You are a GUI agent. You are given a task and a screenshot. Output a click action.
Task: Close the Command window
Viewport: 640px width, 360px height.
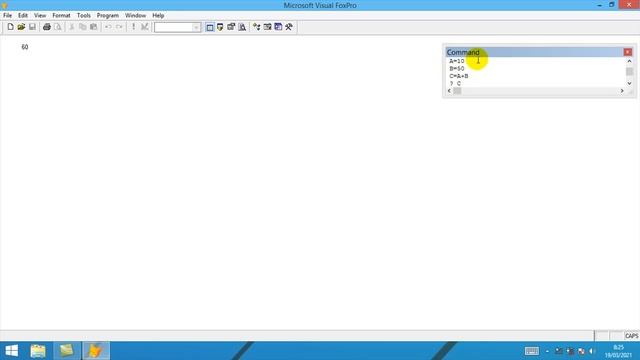tap(628, 52)
